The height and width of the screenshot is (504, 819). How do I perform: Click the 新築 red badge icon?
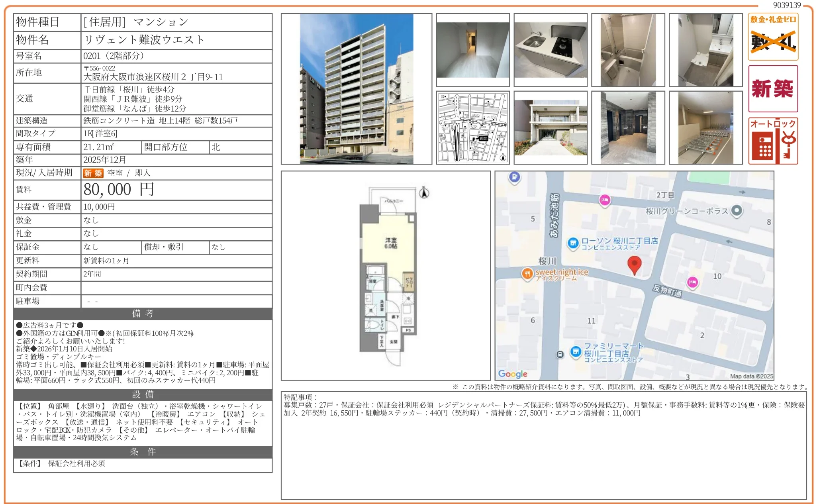[x=772, y=88]
